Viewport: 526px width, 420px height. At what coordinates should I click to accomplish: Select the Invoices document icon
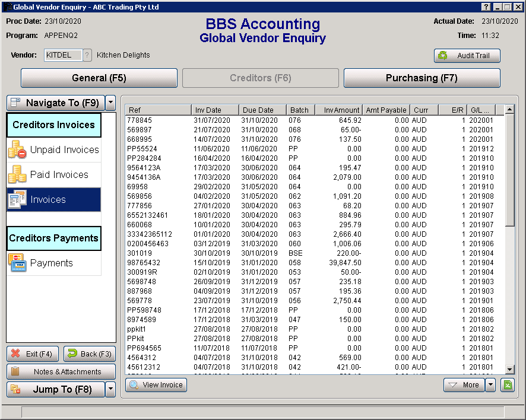click(x=17, y=200)
